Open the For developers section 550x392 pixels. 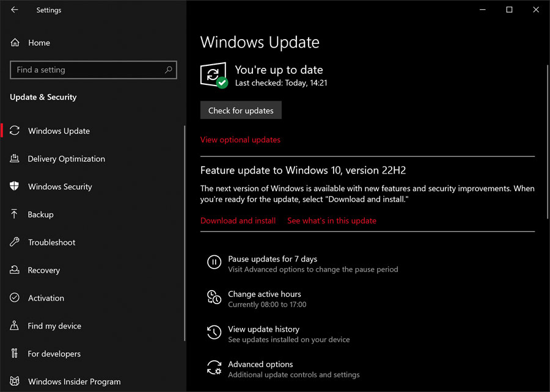click(54, 354)
